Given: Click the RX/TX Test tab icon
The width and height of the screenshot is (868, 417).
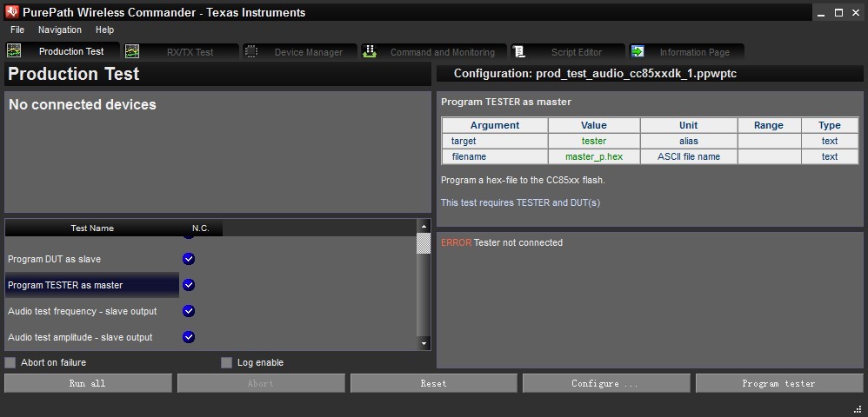Looking at the screenshot, I should (x=131, y=51).
